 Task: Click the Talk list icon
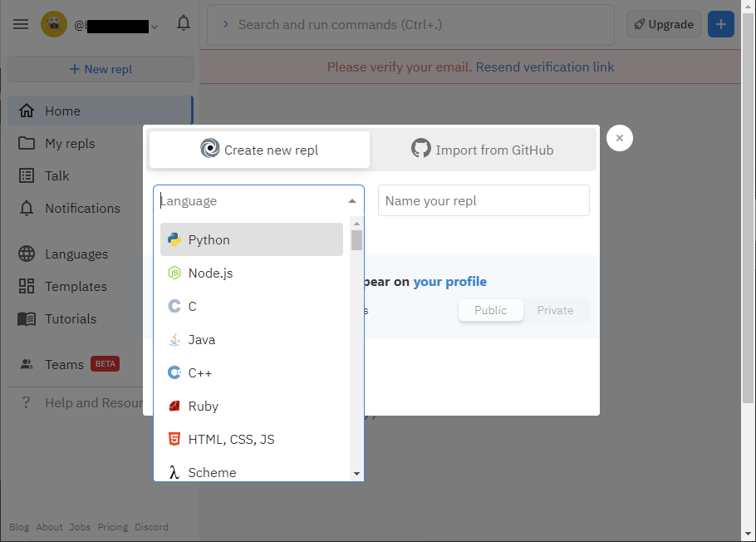(27, 175)
